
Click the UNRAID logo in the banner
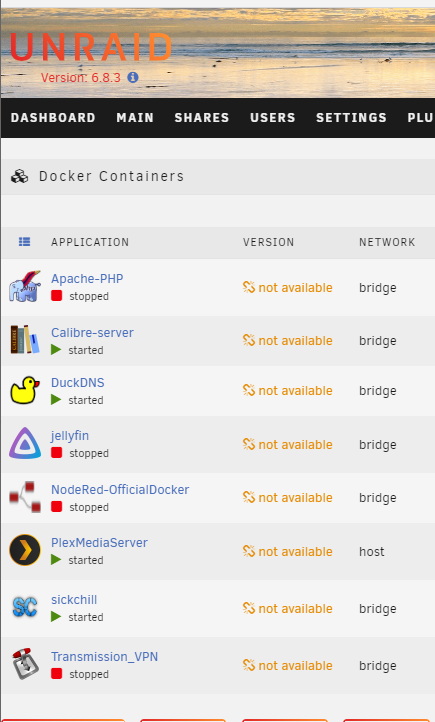(91, 47)
